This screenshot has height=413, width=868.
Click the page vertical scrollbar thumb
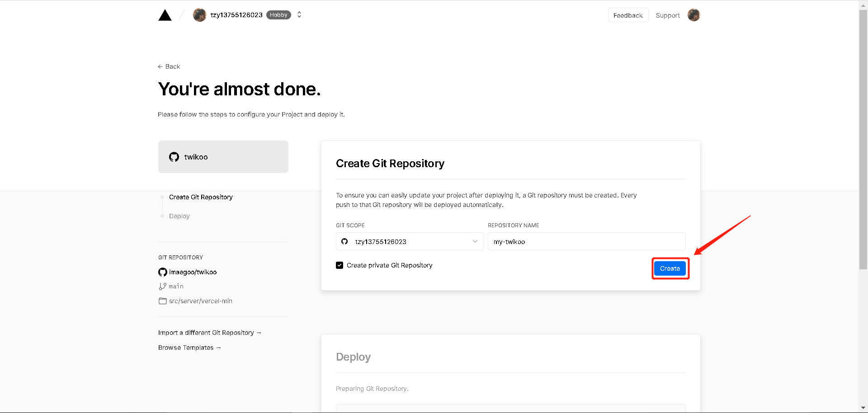click(x=863, y=140)
